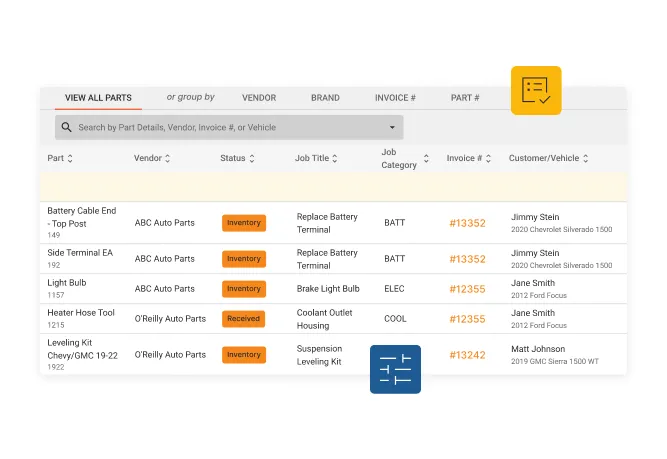This screenshot has width=667, height=459.
Task: Click Inventory status badge for Leveling Kit
Action: pos(244,355)
